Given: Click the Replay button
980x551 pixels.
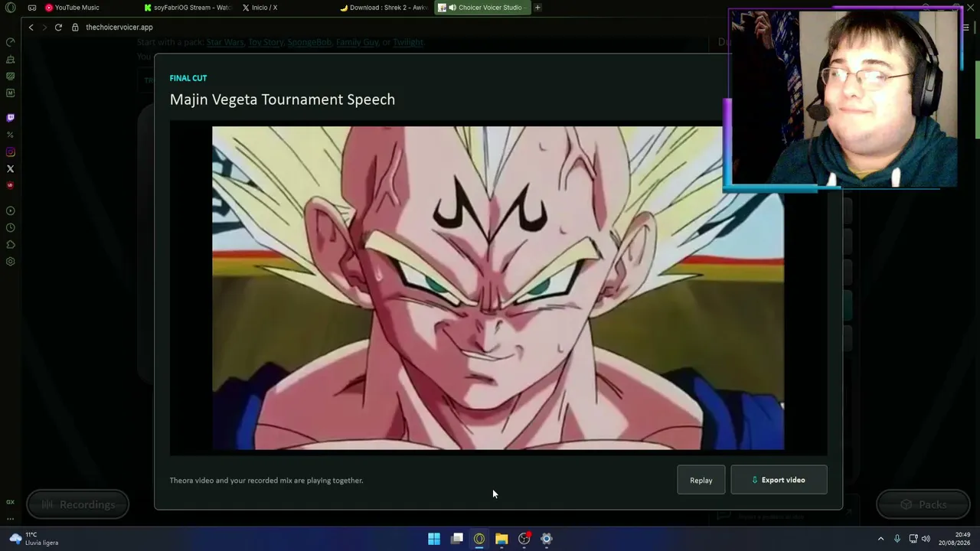Looking at the screenshot, I should tap(701, 480).
